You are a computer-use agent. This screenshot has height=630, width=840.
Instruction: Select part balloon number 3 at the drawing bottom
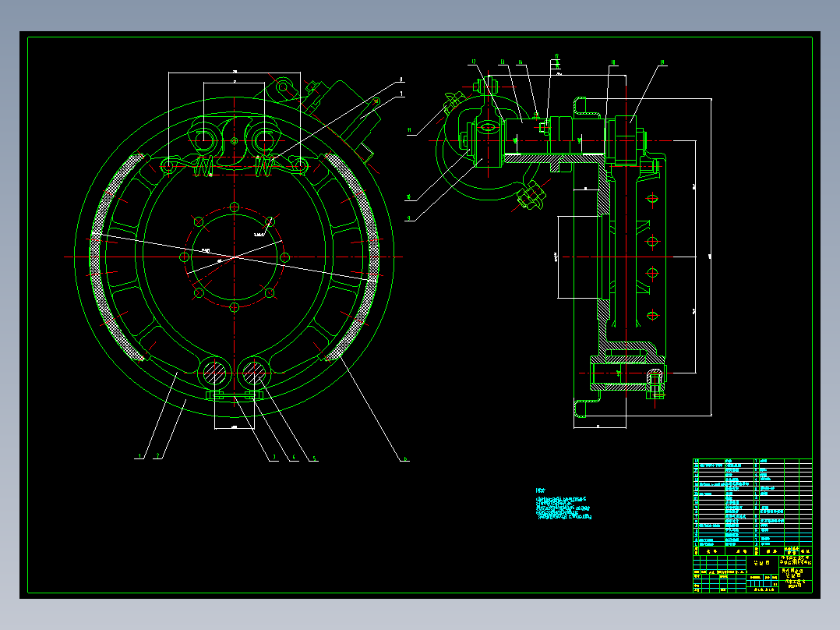pyautogui.click(x=274, y=458)
